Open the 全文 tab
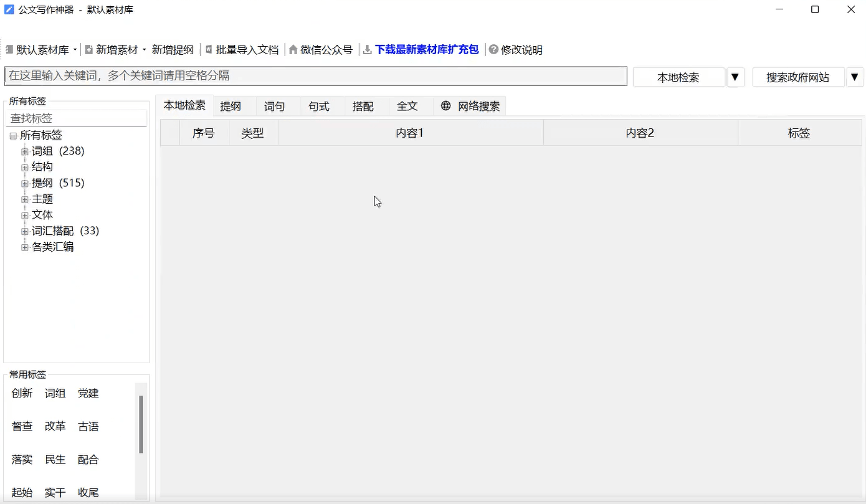This screenshot has height=504, width=866. (x=407, y=107)
